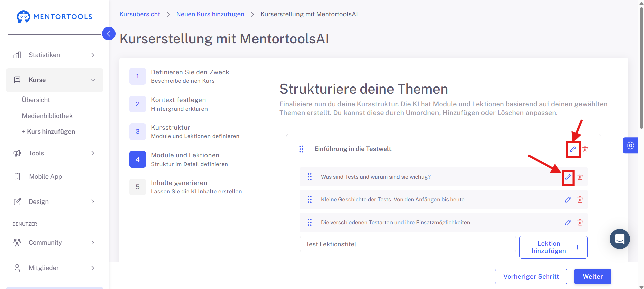
Task: Click the Design edit icon
Action: click(17, 202)
